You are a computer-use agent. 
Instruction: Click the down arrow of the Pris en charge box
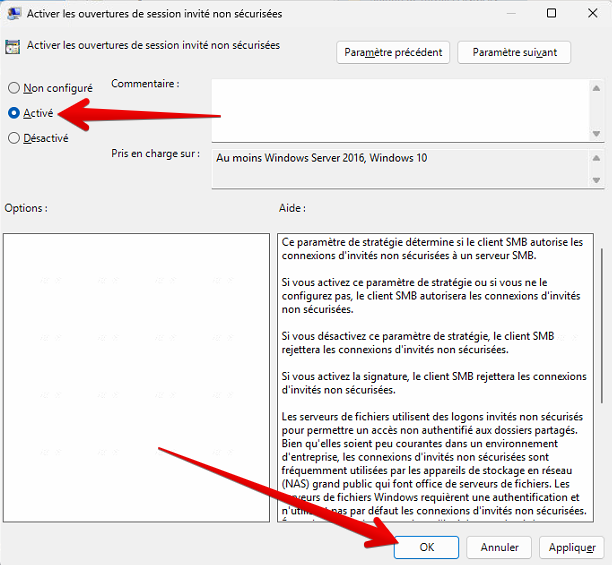(x=598, y=179)
